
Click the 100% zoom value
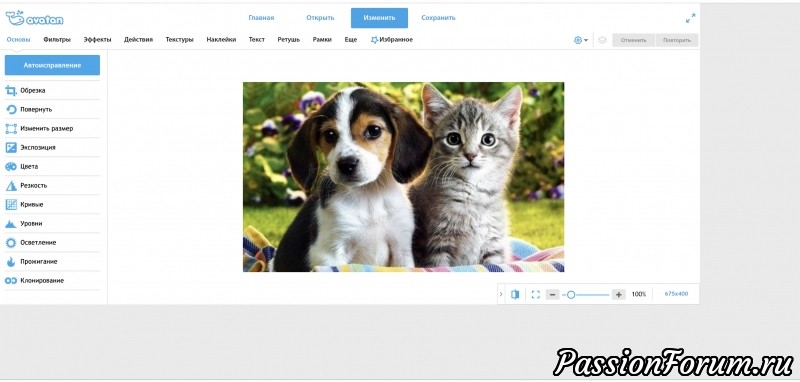pyautogui.click(x=639, y=294)
